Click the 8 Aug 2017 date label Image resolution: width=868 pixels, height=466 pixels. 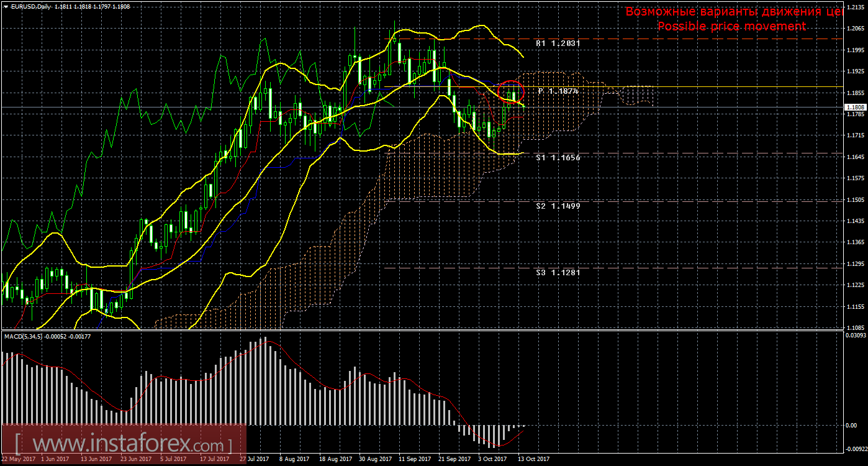click(294, 459)
